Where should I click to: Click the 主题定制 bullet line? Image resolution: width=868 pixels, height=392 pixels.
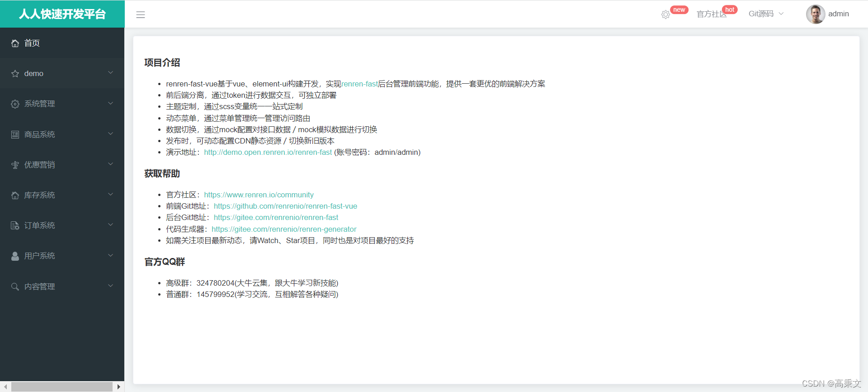pos(234,106)
